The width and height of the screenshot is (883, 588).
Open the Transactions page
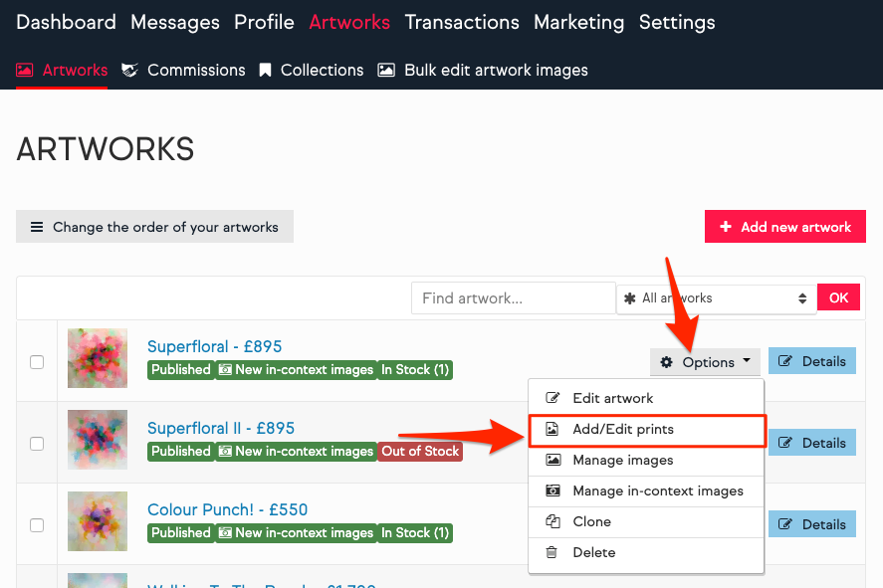pyautogui.click(x=462, y=22)
